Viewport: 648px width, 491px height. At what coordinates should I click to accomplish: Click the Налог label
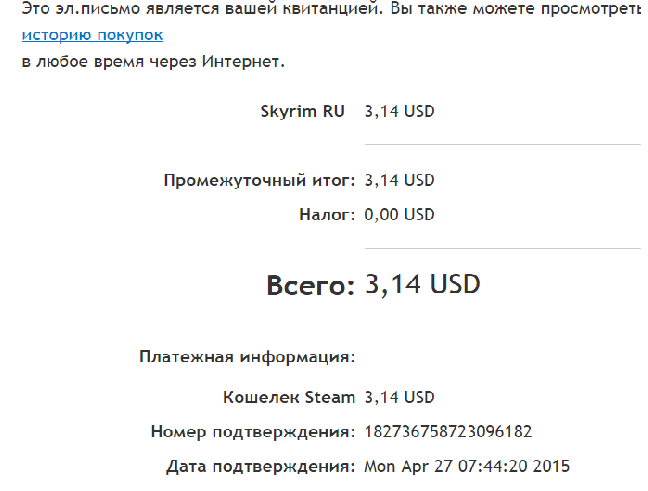pyautogui.click(x=327, y=215)
